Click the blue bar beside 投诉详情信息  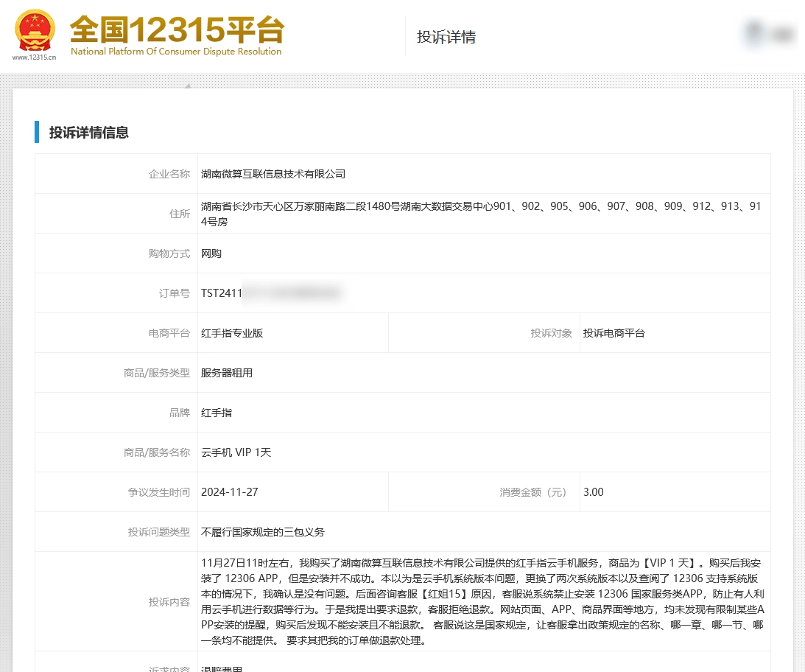click(37, 132)
